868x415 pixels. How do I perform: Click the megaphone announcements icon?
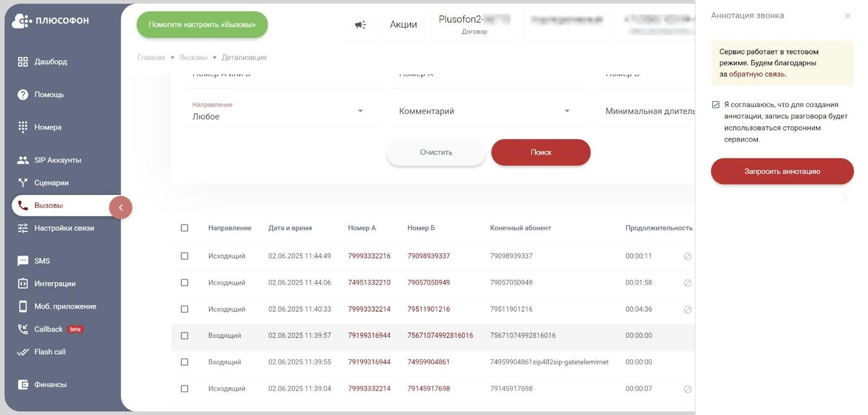point(360,25)
